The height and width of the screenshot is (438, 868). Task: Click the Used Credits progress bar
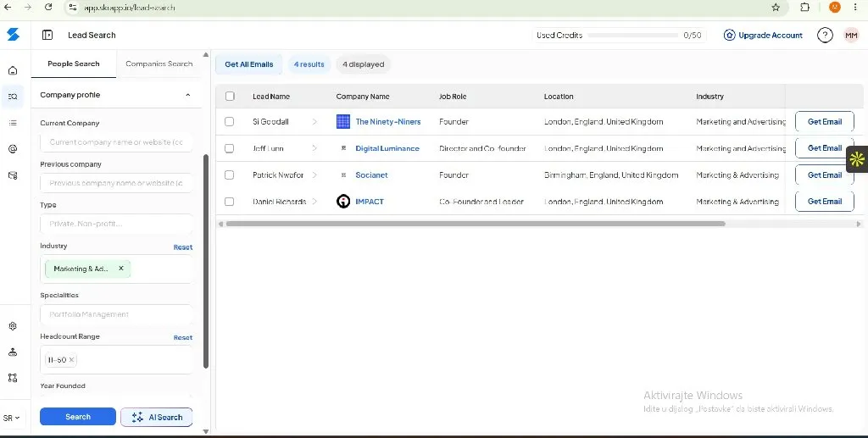click(632, 36)
